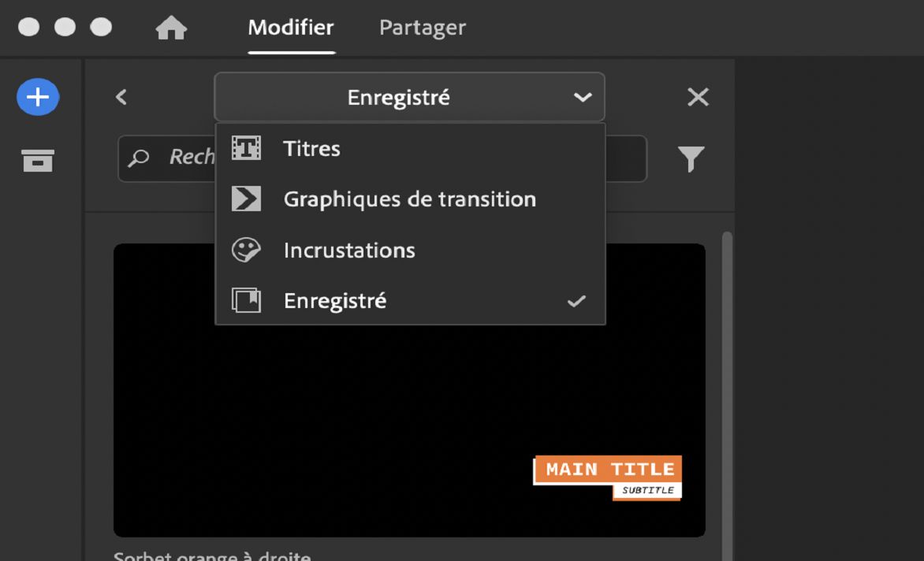
Task: Select the Incrustations palette icon
Action: pos(247,250)
